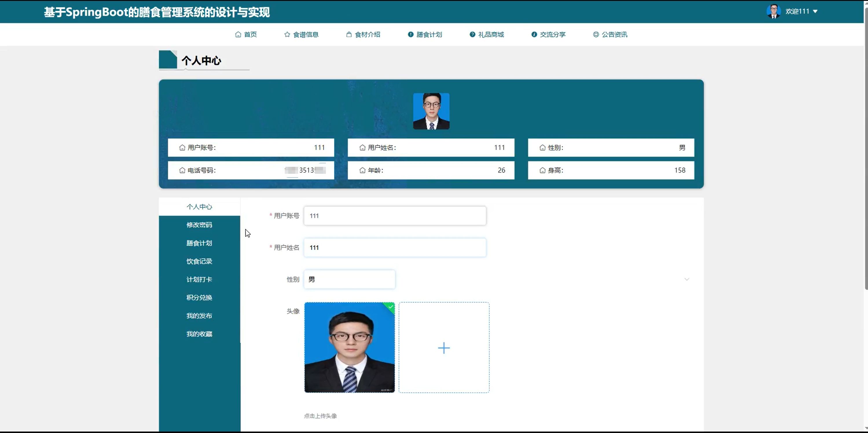Open the 欢迎111 user dropdown arrow

[815, 12]
